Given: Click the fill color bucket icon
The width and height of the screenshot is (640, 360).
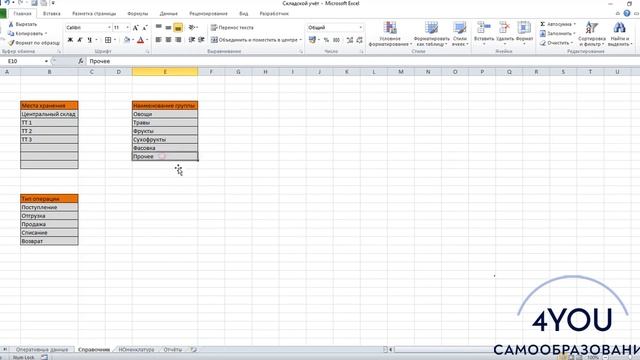Looking at the screenshot, I should click(127, 40).
